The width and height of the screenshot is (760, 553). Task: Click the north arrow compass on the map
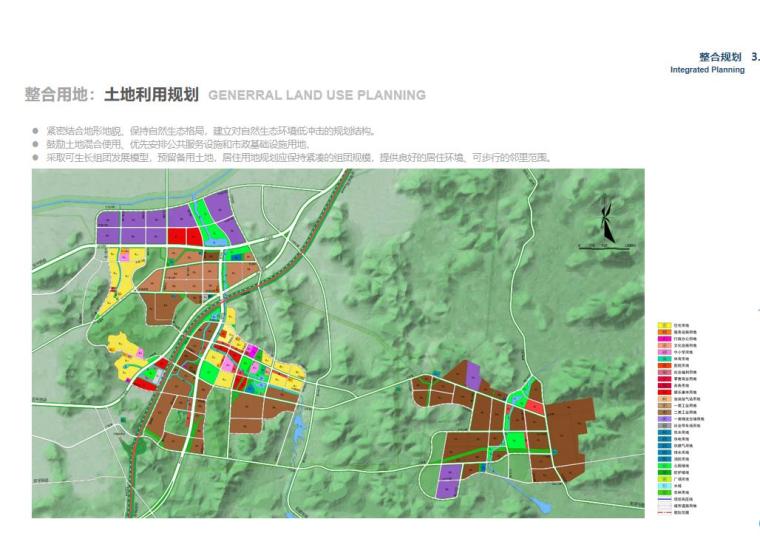[607, 224]
